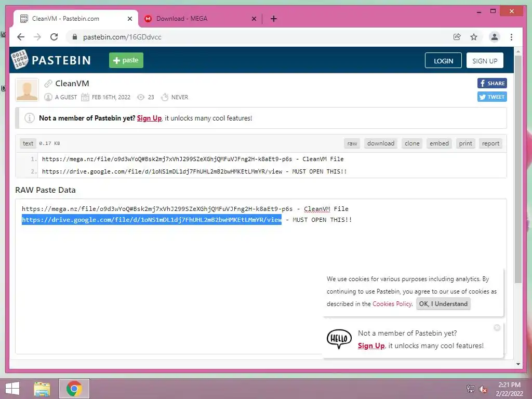The width and height of the screenshot is (532, 399).
Task: Click the HELLO speech bubble icon
Action: pyautogui.click(x=339, y=339)
